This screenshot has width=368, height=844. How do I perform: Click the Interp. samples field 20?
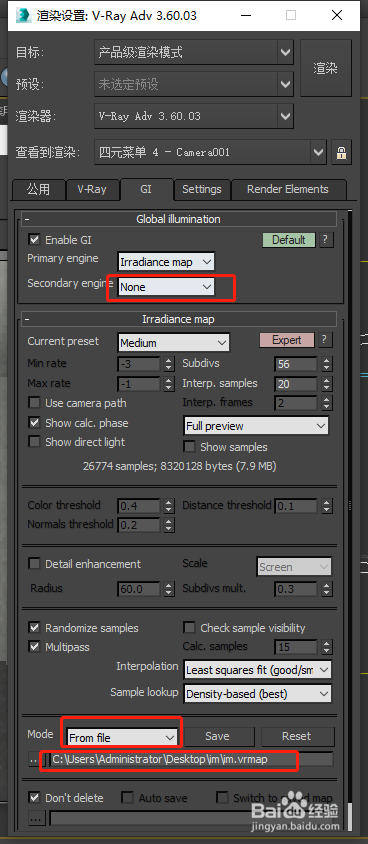pos(295,384)
